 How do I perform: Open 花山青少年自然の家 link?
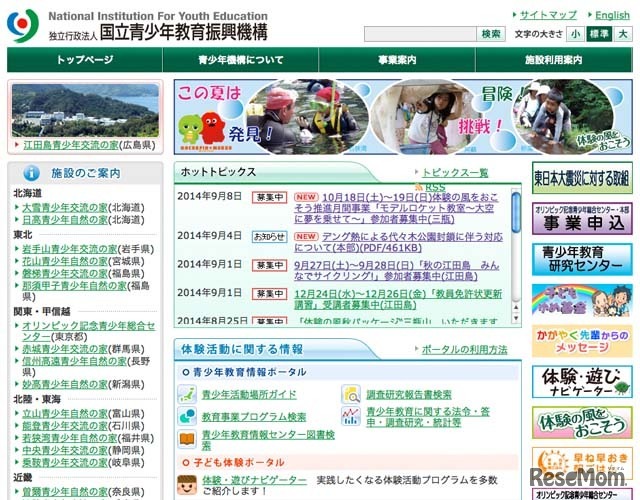coord(65,261)
